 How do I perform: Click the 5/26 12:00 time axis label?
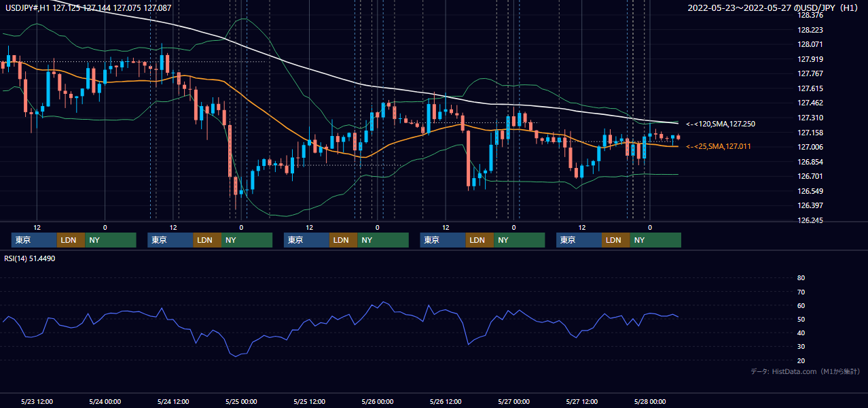446,401
